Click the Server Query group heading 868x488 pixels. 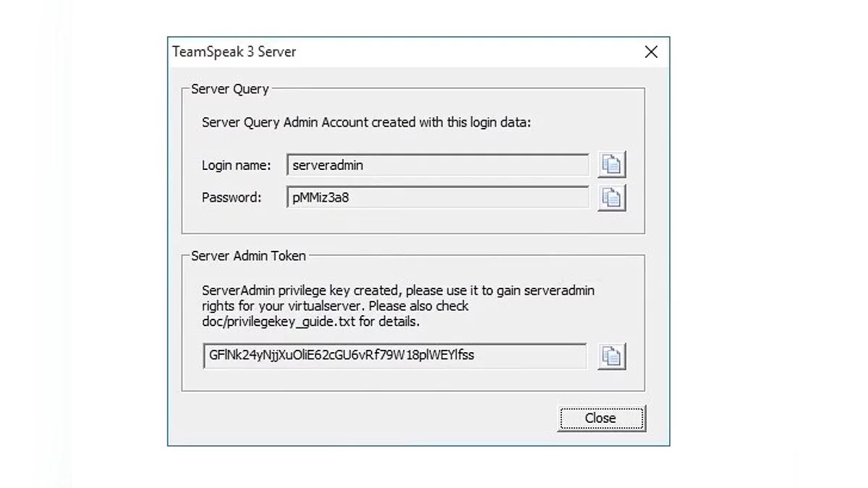(x=230, y=89)
